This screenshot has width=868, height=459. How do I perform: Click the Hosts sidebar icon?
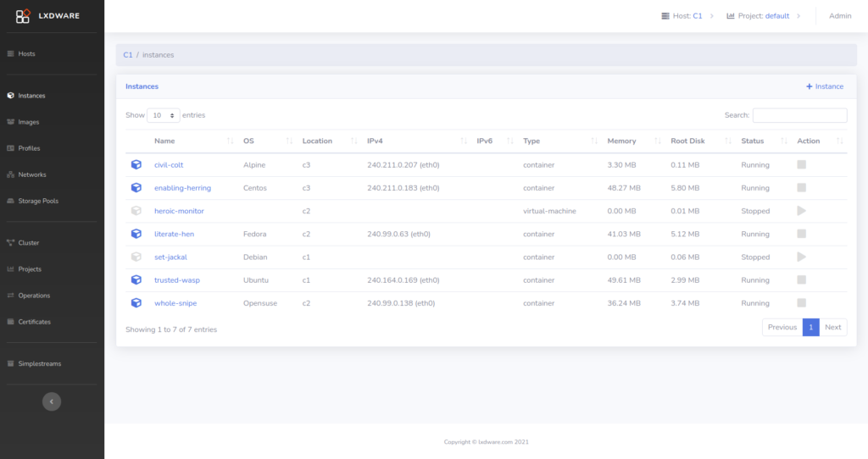pyautogui.click(x=10, y=53)
